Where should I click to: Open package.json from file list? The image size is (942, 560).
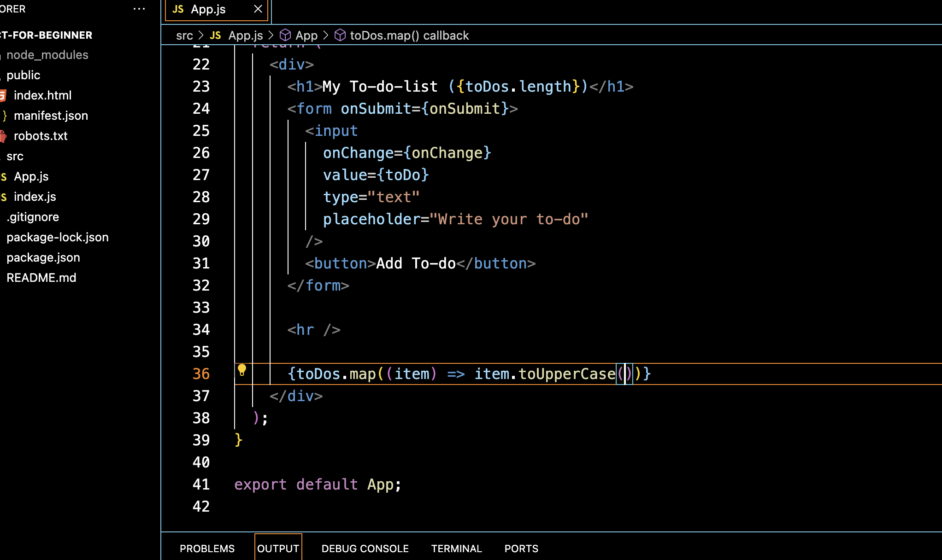click(43, 257)
